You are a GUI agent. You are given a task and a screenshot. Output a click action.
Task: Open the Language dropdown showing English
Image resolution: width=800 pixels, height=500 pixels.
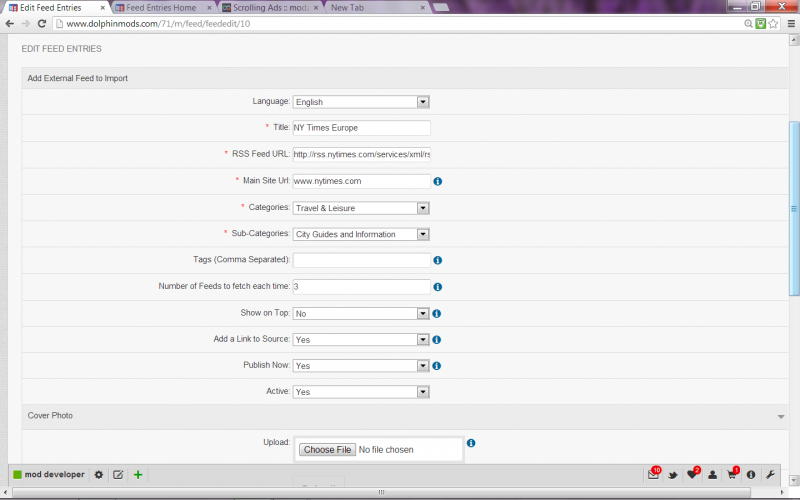tap(361, 102)
